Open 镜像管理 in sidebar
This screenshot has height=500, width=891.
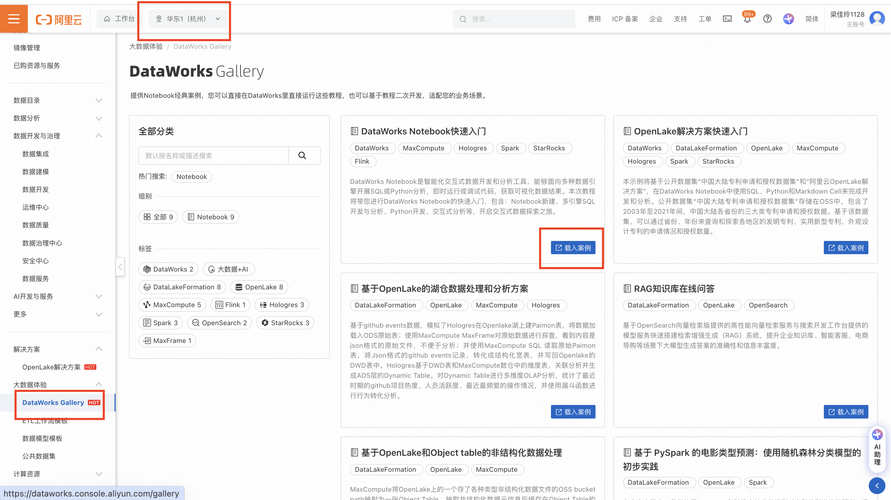27,48
